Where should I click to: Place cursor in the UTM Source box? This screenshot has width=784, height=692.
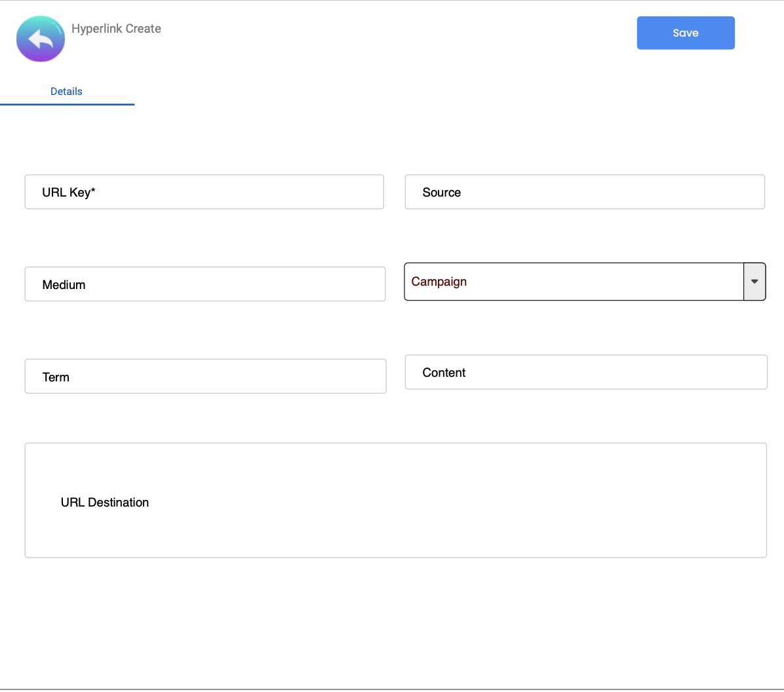585,192
